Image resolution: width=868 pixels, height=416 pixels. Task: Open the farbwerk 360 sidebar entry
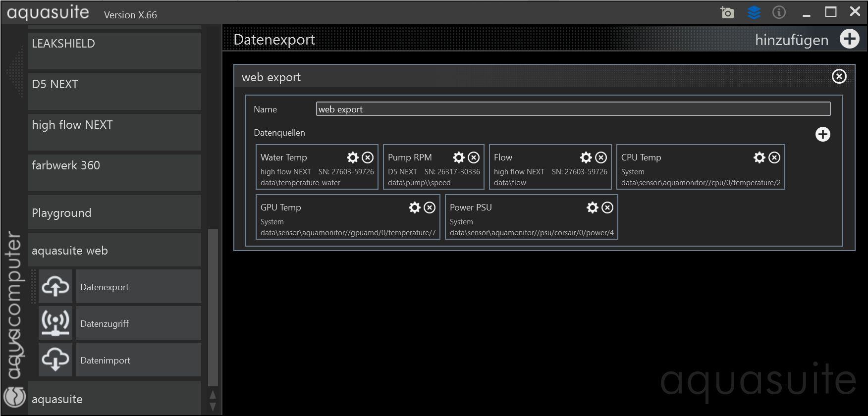[114, 173]
